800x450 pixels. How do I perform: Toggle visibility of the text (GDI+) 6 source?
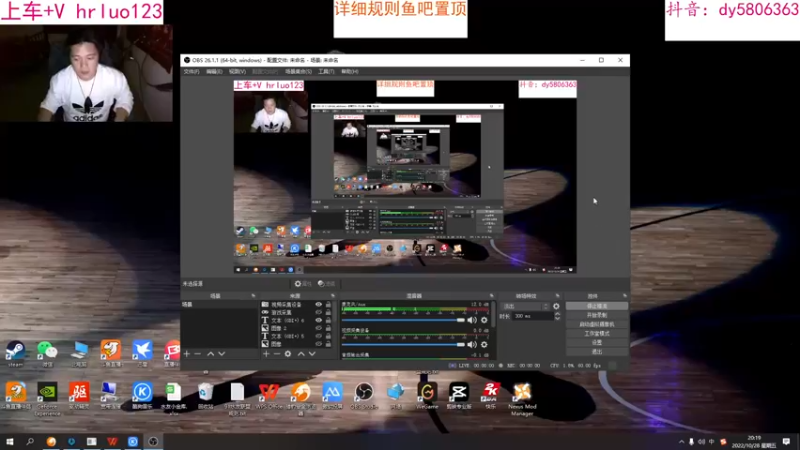point(318,320)
